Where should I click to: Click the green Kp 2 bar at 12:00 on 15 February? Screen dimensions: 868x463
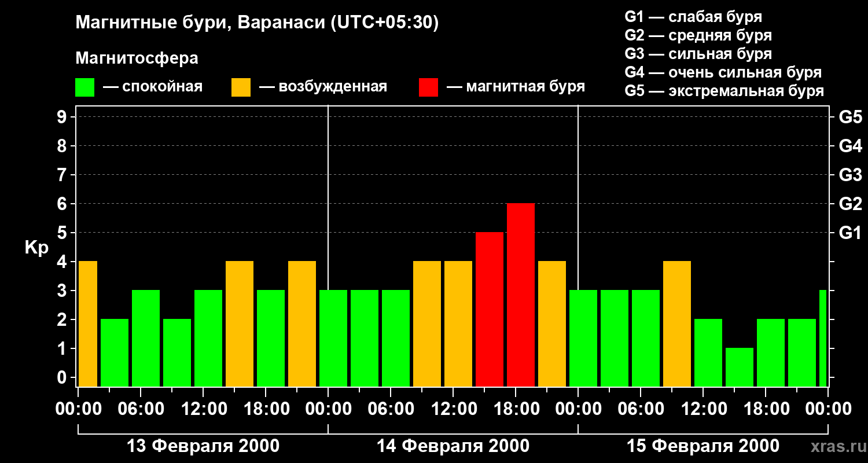[708, 353]
